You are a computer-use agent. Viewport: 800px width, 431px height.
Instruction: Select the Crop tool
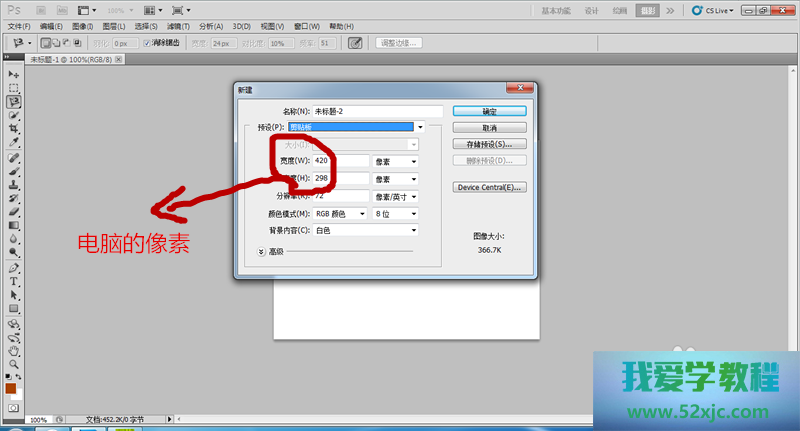point(14,129)
